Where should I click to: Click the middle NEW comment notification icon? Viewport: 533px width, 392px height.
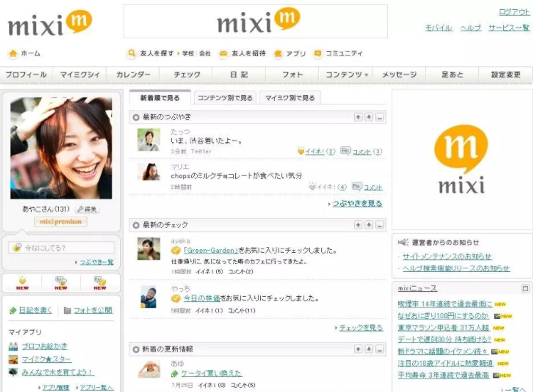[x=61, y=283]
